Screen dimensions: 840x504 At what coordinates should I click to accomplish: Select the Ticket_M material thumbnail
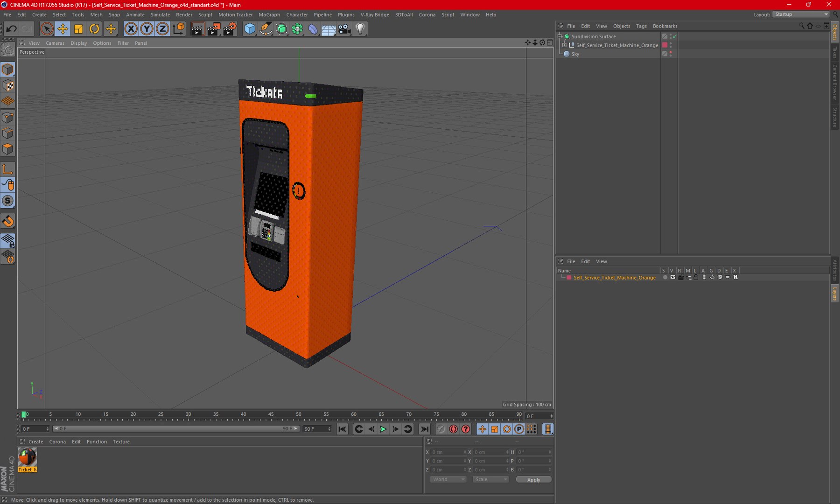click(x=28, y=460)
